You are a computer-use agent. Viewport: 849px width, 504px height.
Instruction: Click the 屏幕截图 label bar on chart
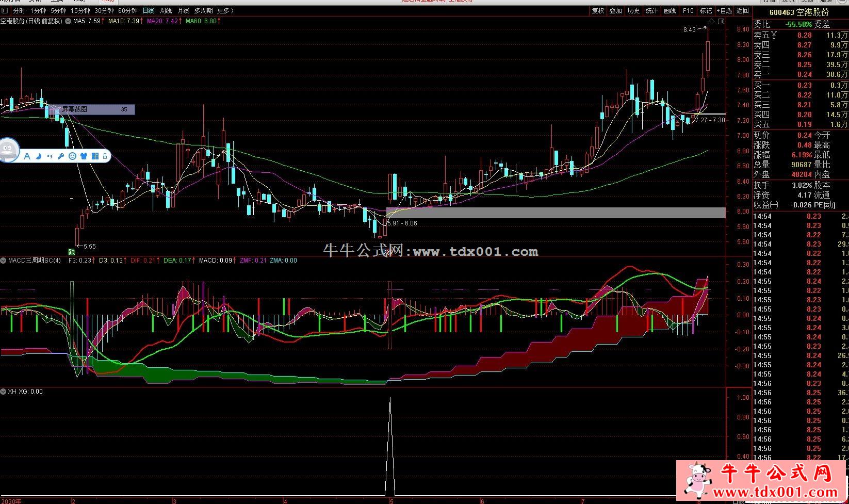pyautogui.click(x=92, y=109)
